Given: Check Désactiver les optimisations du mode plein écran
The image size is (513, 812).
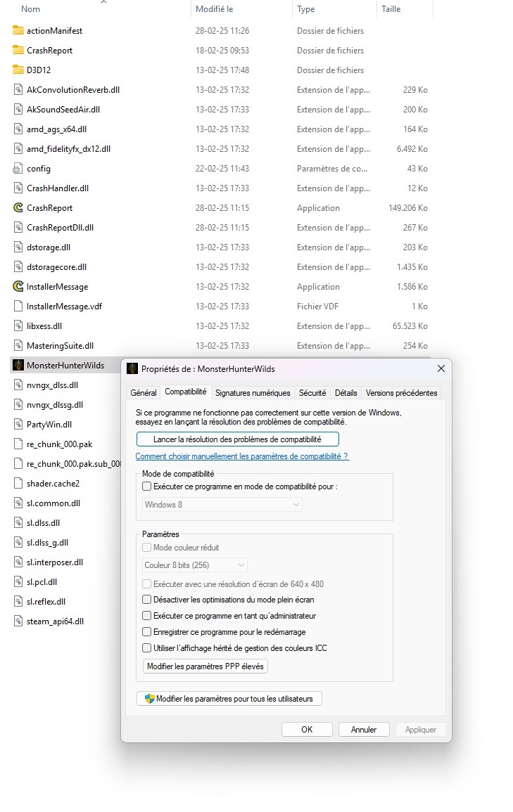Looking at the screenshot, I should click(x=147, y=600).
